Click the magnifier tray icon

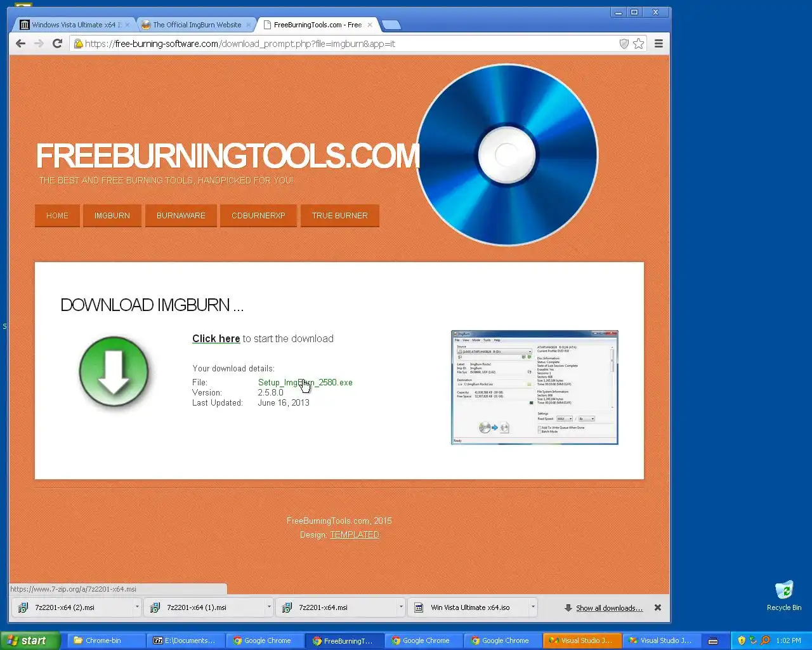pos(765,640)
